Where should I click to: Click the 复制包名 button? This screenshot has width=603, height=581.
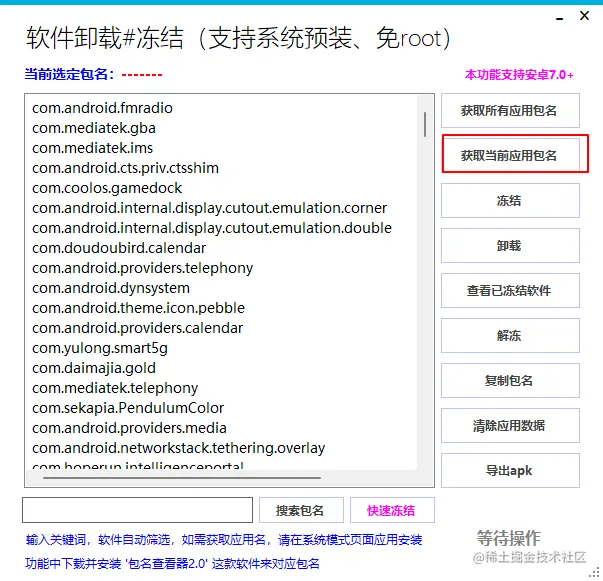510,380
